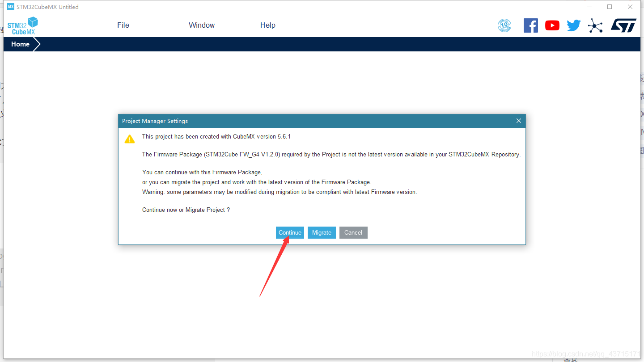
Task: Open the Twitter icon link
Action: (x=574, y=25)
